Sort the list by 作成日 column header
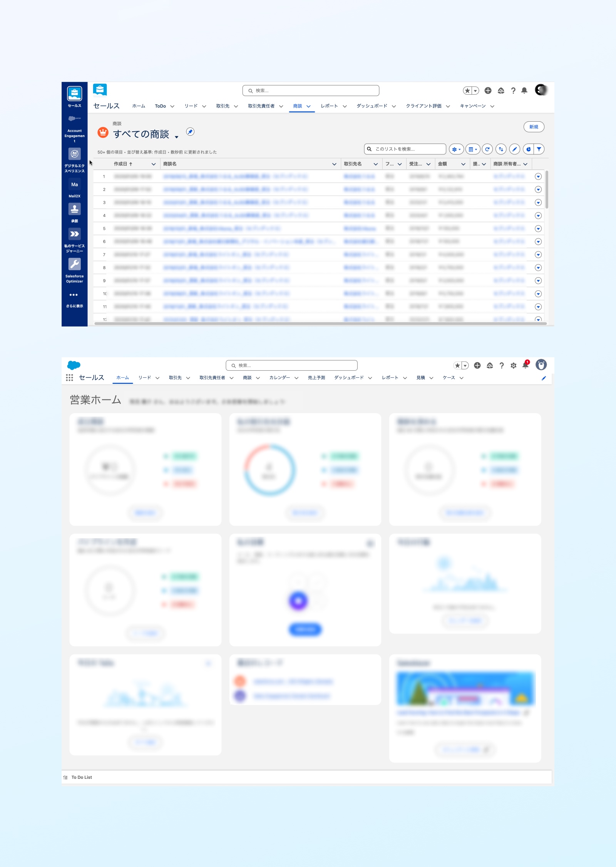 tap(123, 164)
